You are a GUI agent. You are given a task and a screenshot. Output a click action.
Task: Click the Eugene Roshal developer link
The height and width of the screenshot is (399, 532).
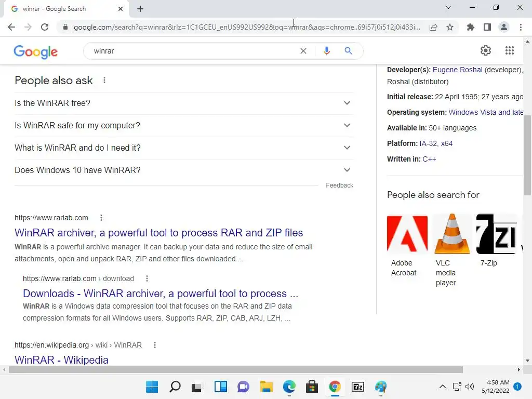(457, 70)
